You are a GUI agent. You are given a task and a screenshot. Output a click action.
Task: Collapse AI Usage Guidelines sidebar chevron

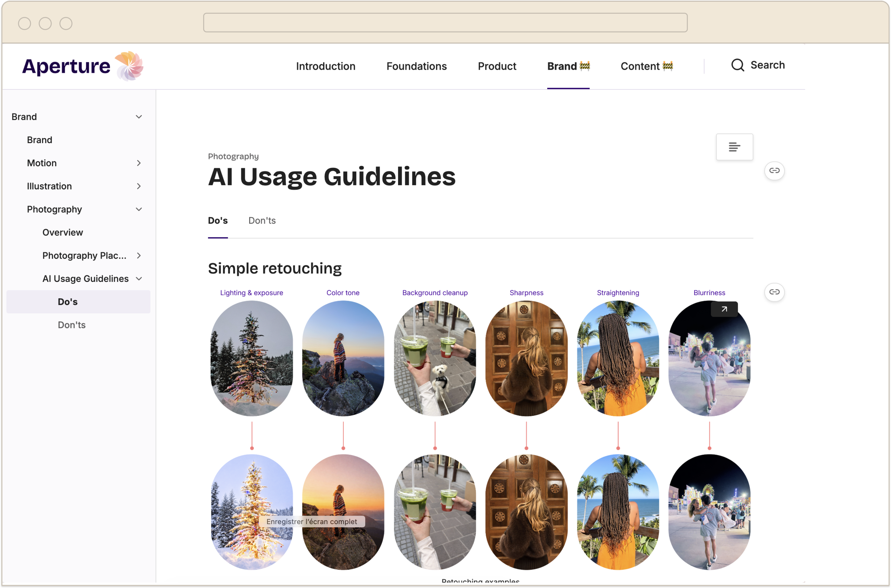click(x=139, y=279)
